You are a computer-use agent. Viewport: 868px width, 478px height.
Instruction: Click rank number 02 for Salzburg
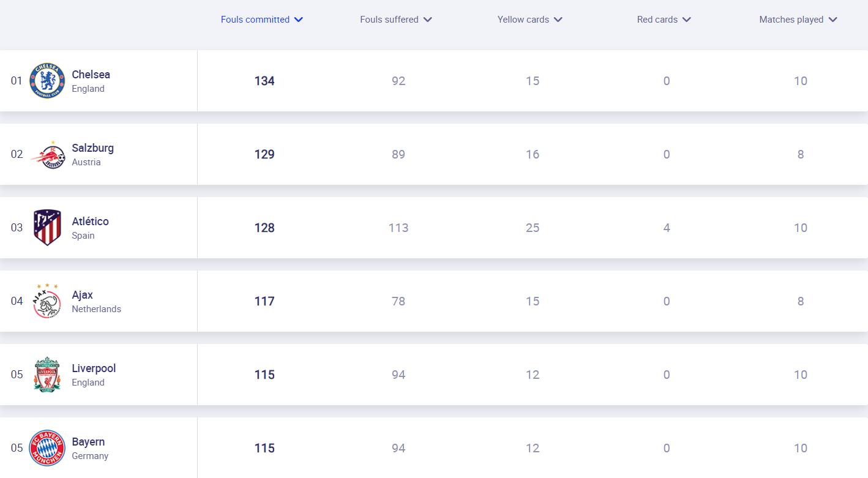tap(17, 154)
